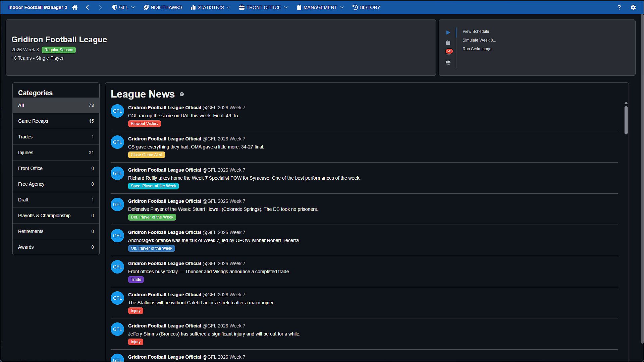Screen dimensions: 644x362
Task: Select the Game Recaps category
Action: point(56,121)
